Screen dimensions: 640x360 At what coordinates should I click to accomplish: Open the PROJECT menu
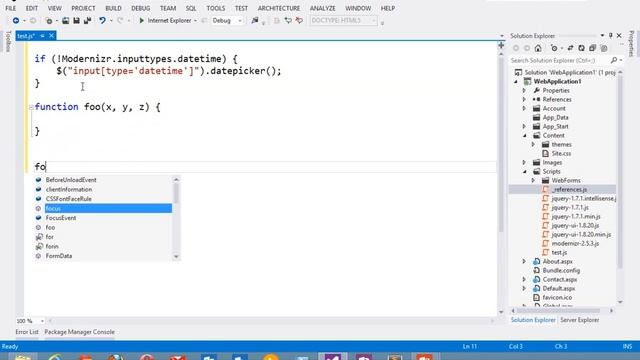[x=83, y=8]
